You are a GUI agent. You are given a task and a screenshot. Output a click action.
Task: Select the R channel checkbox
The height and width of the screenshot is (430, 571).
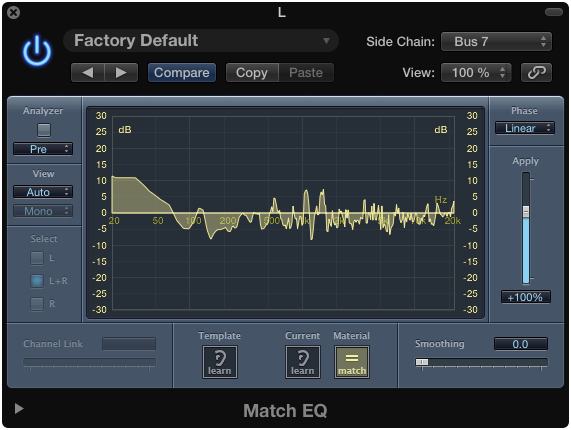click(x=37, y=303)
